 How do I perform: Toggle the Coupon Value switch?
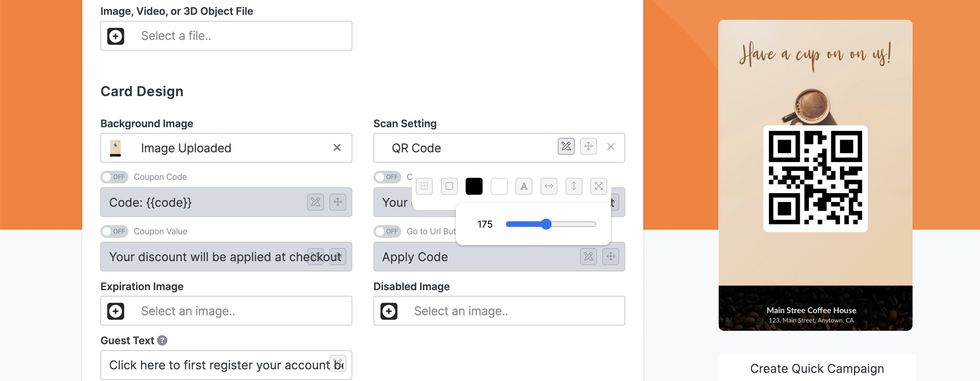[x=114, y=231]
